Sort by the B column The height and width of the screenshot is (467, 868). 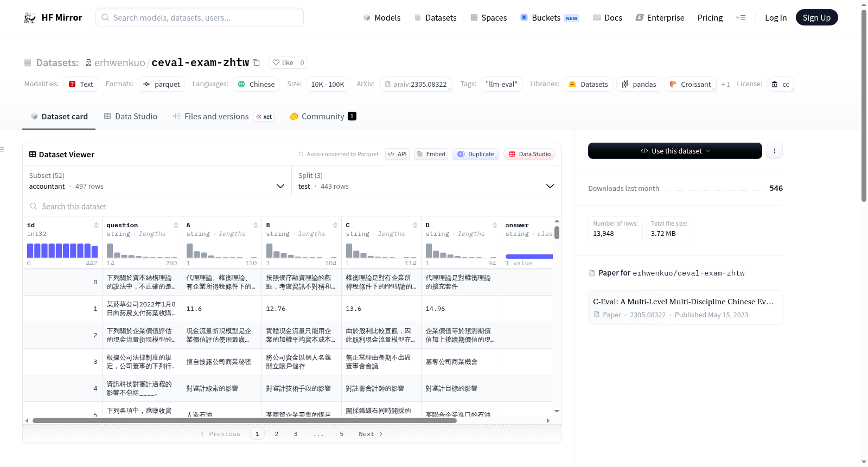pos(335,225)
